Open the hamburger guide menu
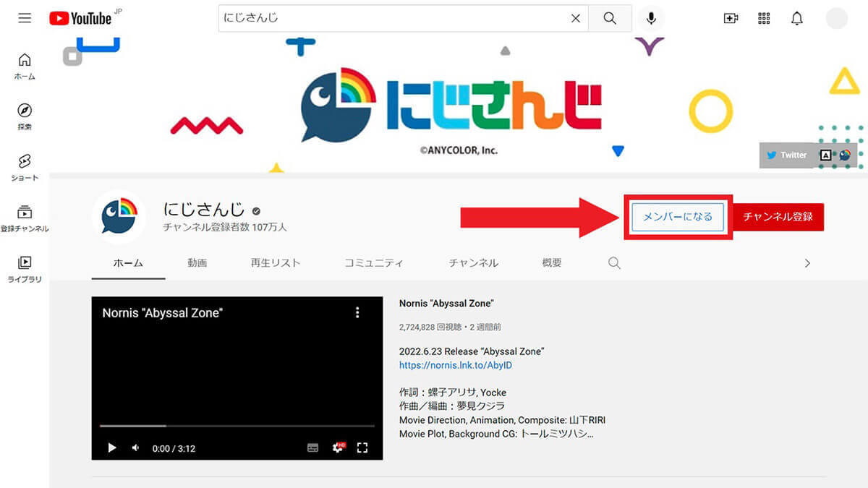 click(25, 18)
